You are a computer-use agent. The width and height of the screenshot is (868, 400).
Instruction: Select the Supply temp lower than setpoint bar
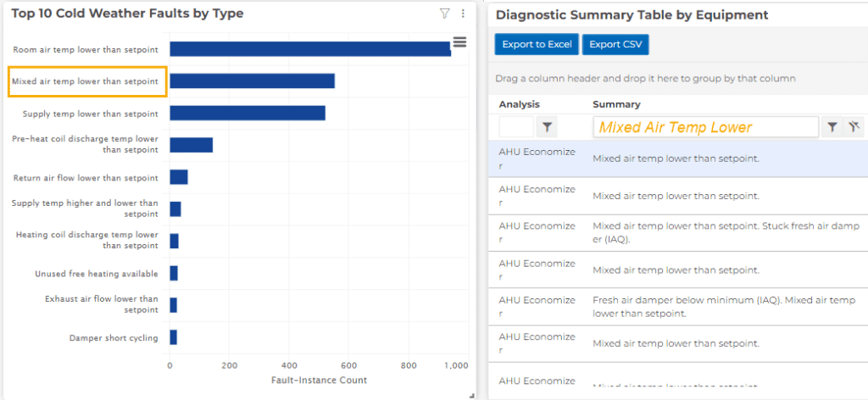[248, 113]
